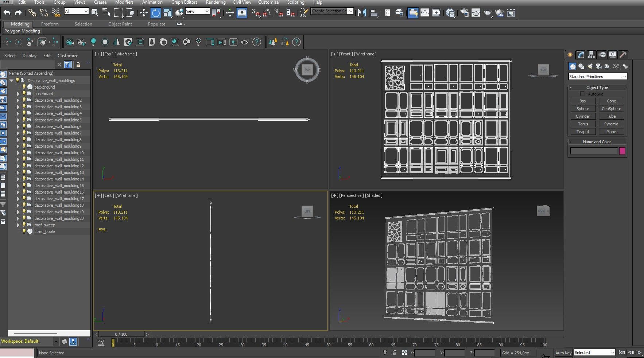Viewport: 644px width, 358px height.
Task: Click the time slider showing 0 / 100
Action: point(121,334)
